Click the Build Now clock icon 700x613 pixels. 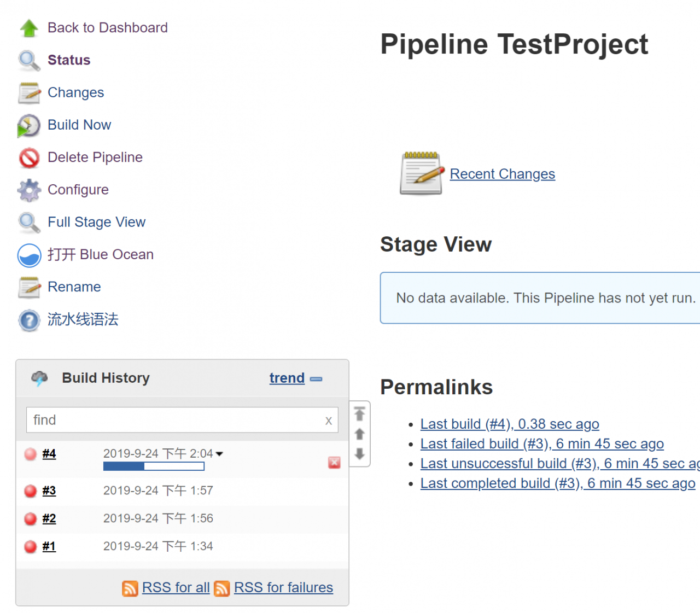29,125
